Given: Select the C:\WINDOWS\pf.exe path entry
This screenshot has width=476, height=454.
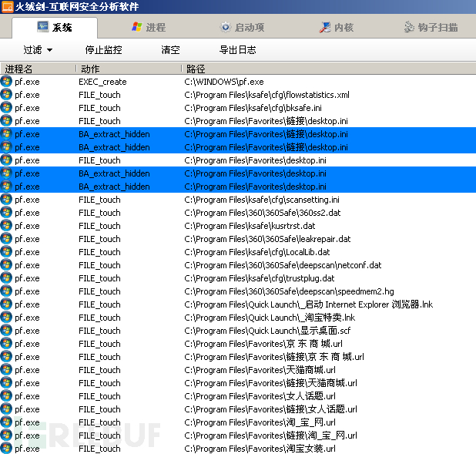Looking at the screenshot, I should coord(224,82).
